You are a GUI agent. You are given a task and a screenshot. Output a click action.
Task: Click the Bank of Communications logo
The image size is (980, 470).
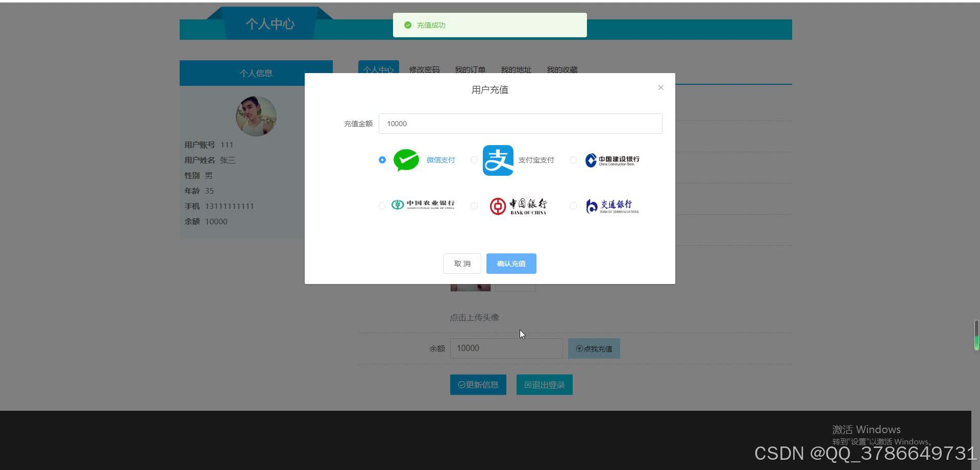click(x=612, y=206)
